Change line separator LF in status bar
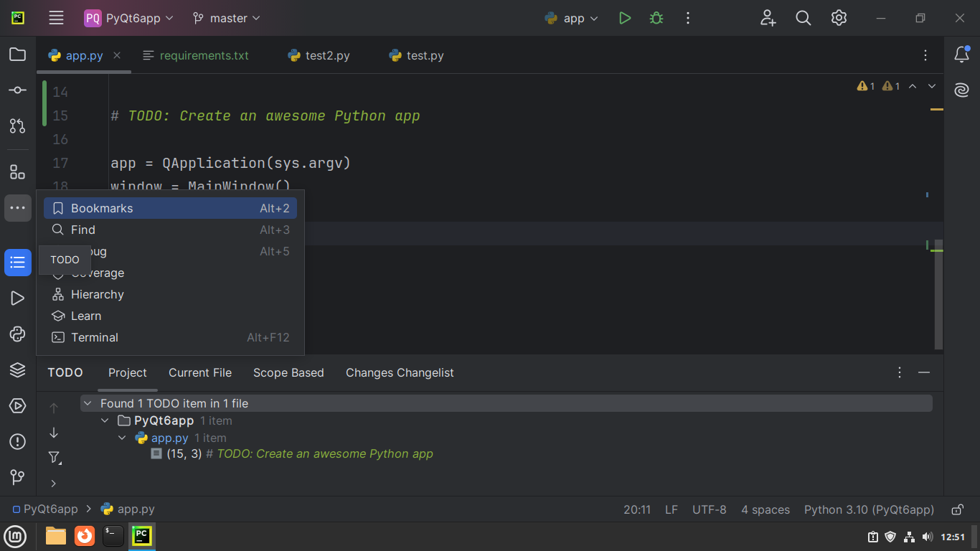 tap(672, 509)
